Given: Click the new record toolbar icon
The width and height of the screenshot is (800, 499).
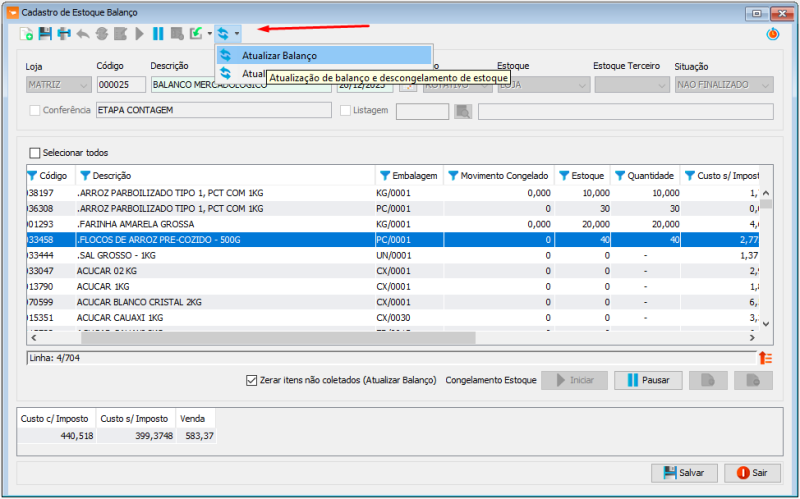Looking at the screenshot, I should pos(26,34).
